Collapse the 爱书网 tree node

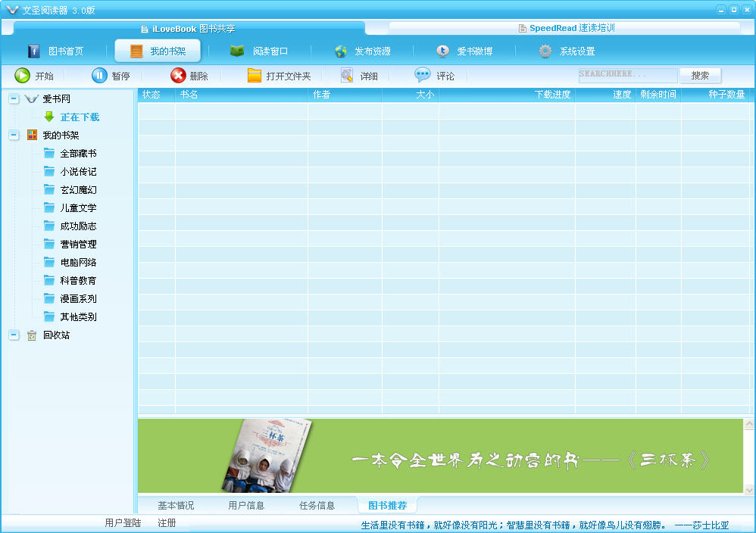[x=14, y=99]
